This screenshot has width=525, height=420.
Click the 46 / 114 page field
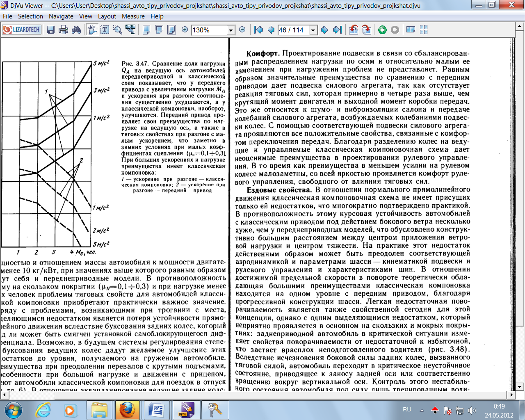[x=294, y=30]
